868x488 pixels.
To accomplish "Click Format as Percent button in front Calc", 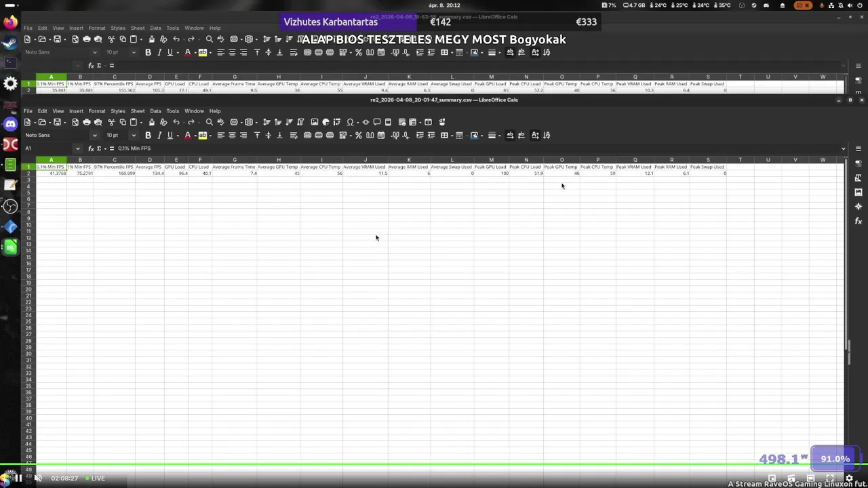I will pos(359,135).
